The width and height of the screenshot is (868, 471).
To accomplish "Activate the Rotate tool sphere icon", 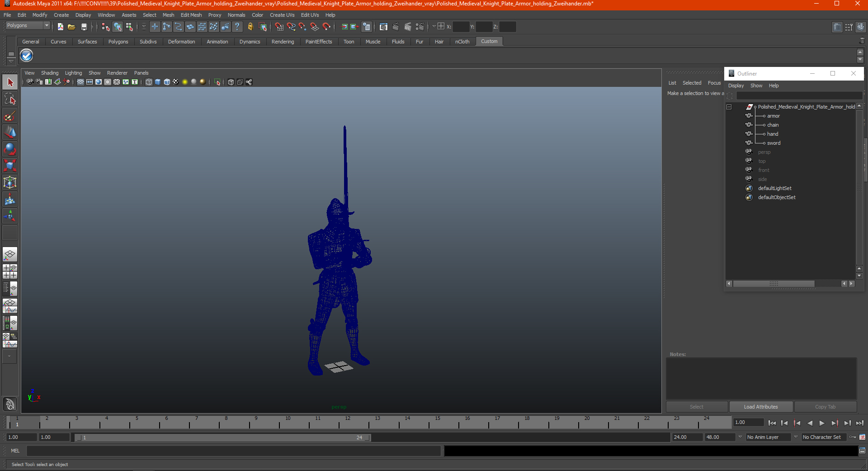I will [10, 149].
